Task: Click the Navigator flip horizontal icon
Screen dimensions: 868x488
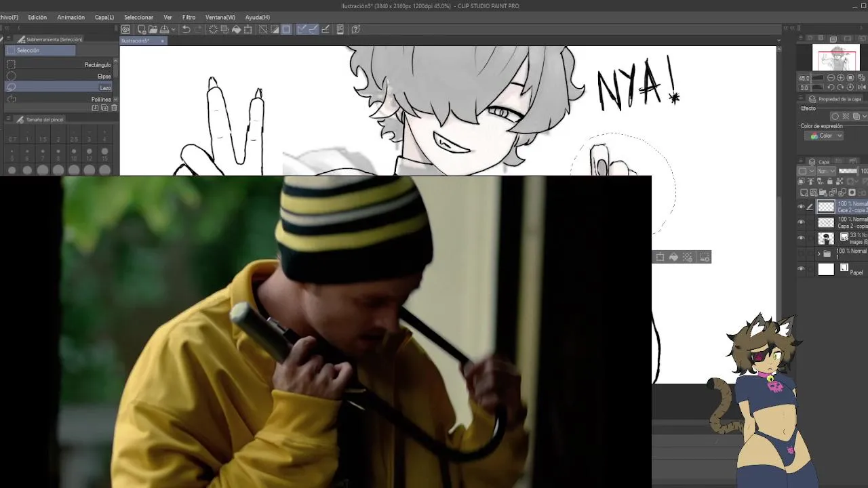Action: coord(862,87)
